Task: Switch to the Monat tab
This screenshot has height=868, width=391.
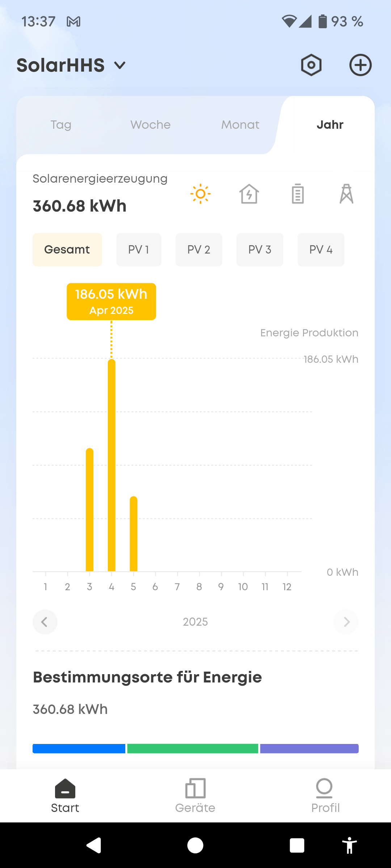Action: coord(240,125)
